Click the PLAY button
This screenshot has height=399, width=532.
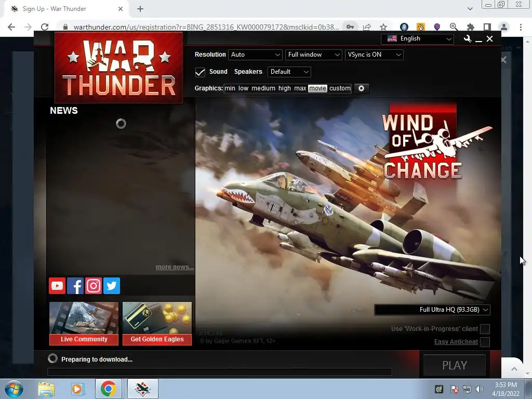coord(455,365)
